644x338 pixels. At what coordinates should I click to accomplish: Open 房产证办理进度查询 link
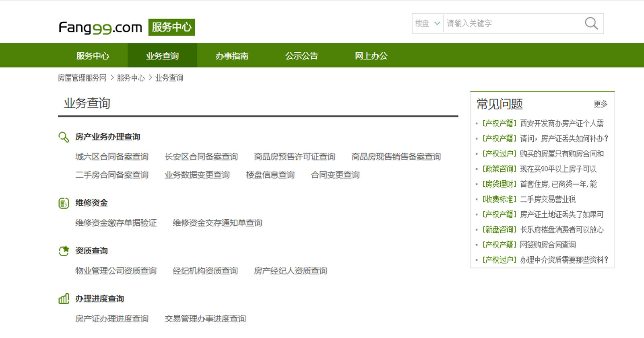pos(112,319)
